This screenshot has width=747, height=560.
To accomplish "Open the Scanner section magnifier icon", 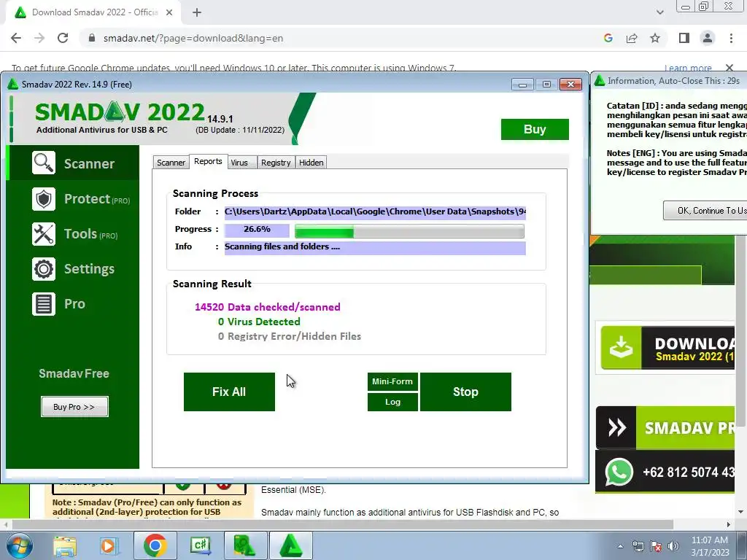I will point(44,163).
